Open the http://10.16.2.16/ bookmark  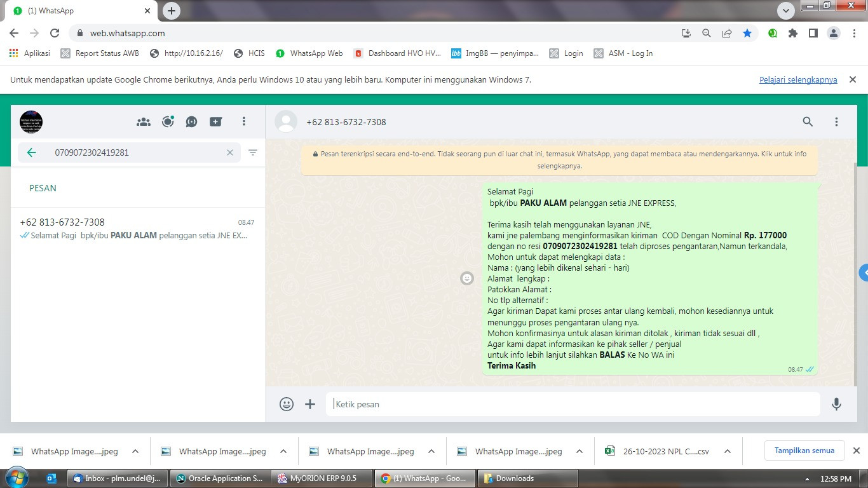click(186, 53)
